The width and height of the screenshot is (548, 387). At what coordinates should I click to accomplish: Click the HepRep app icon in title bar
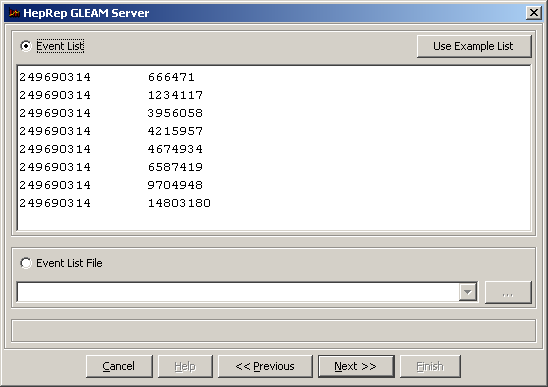14,13
